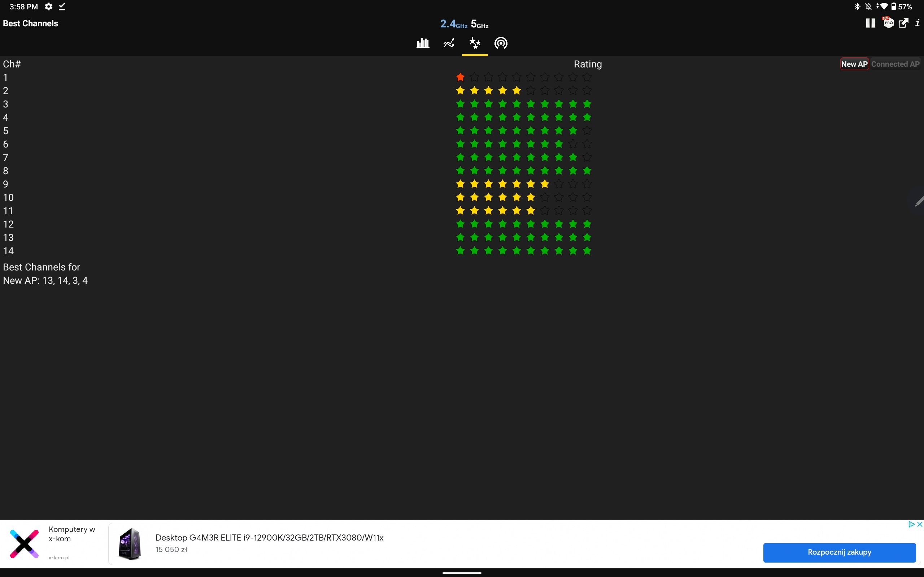Screen dimensions: 924x577
Task: Open the settings gear in the status bar
Action: point(48,6)
